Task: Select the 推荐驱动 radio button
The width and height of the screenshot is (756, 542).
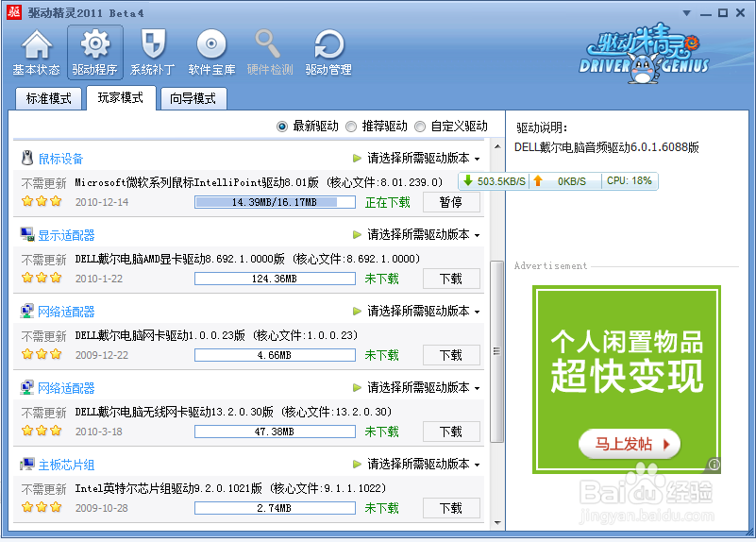Action: point(351,127)
